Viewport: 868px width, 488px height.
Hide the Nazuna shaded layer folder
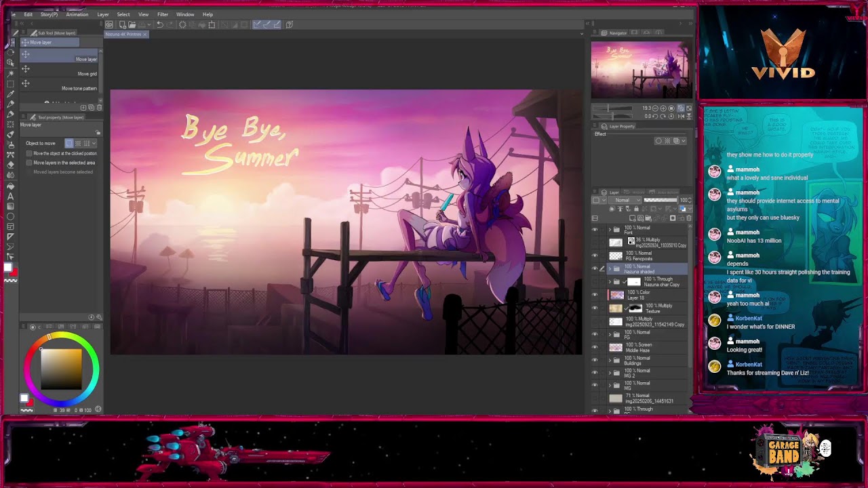point(595,268)
